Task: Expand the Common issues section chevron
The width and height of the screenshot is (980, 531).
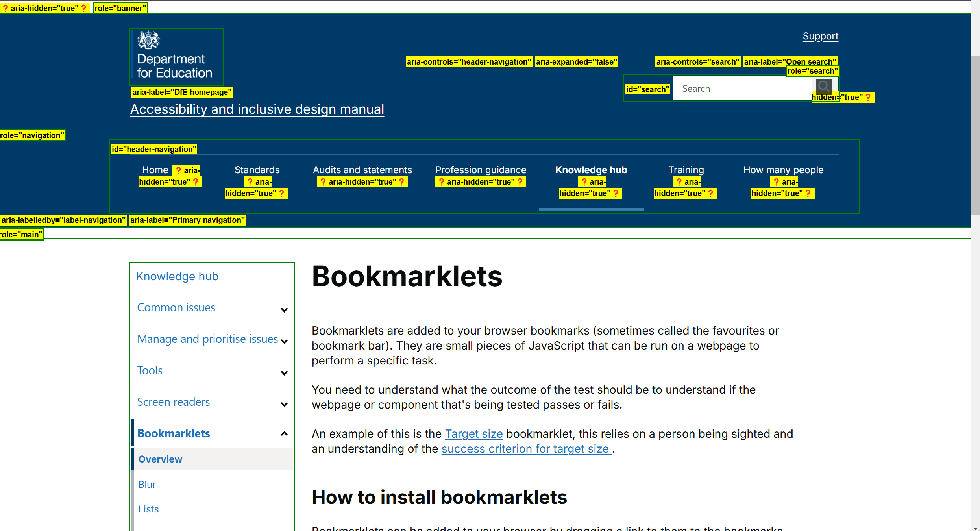Action: (284, 310)
